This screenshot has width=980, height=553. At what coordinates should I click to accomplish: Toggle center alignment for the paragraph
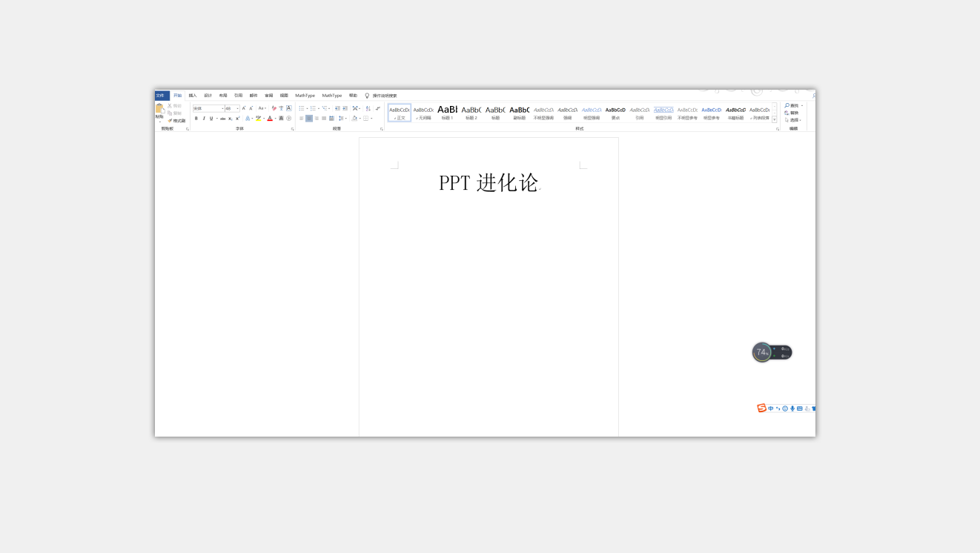pyautogui.click(x=309, y=119)
